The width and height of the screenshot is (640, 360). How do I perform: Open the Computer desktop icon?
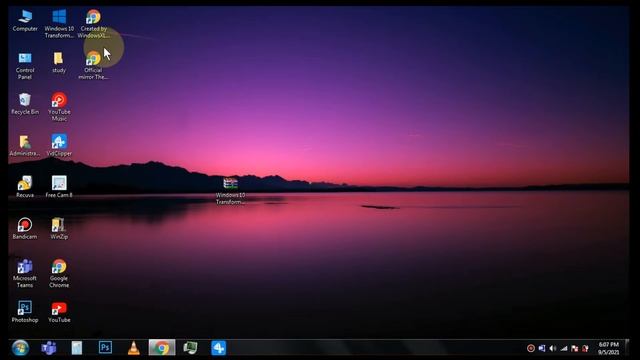[x=25, y=21]
